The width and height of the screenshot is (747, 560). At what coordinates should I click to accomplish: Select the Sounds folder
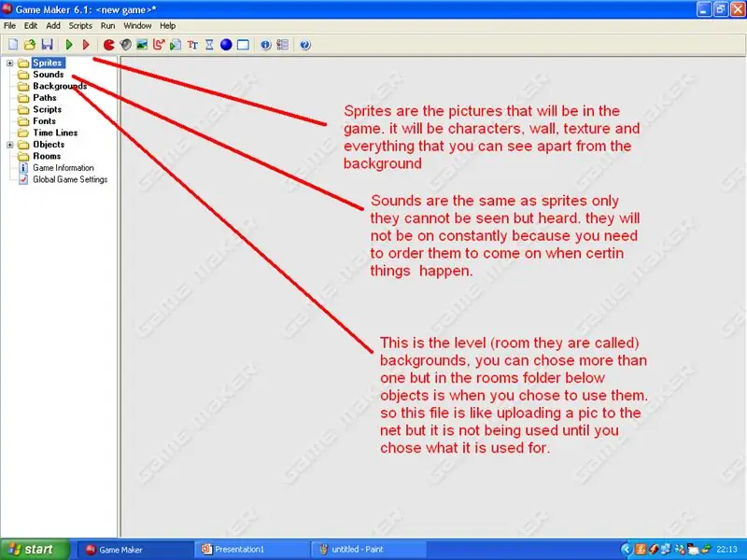[x=49, y=75]
